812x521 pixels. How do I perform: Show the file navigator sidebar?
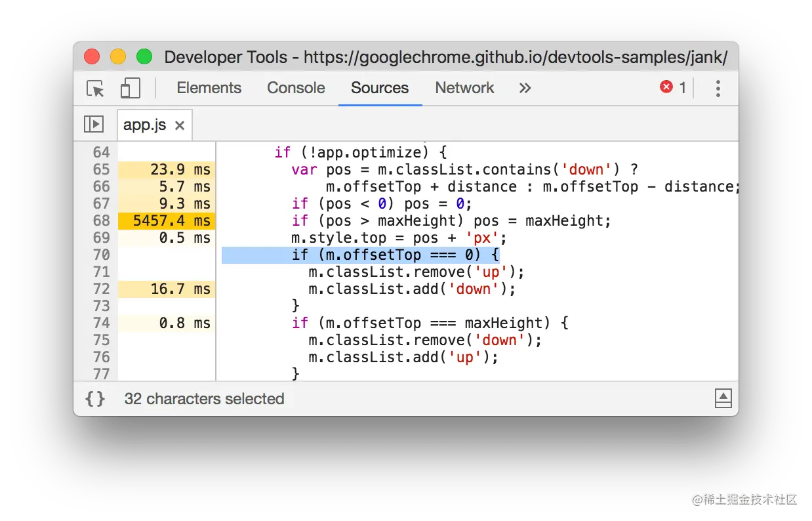(x=94, y=124)
